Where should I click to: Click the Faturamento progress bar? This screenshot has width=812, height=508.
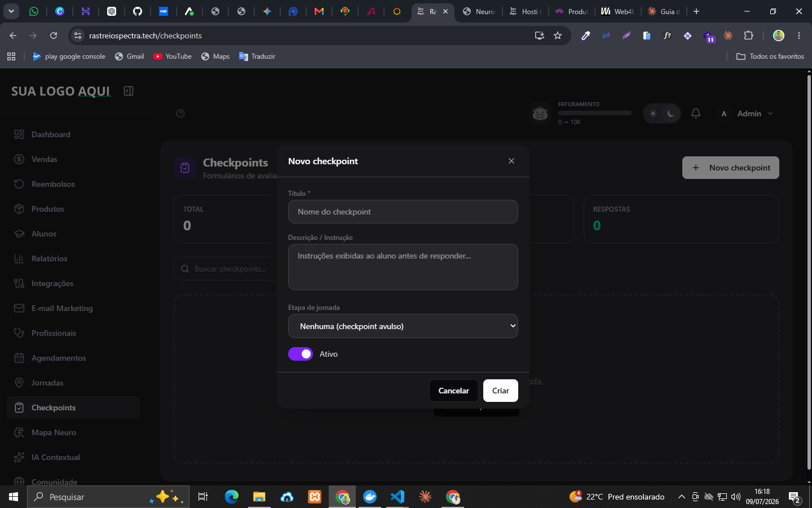point(594,113)
